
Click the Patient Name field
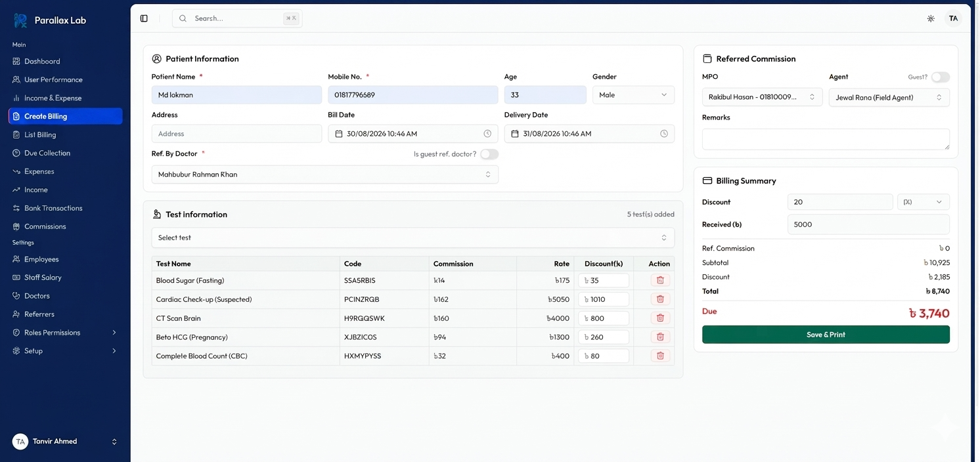click(x=236, y=95)
